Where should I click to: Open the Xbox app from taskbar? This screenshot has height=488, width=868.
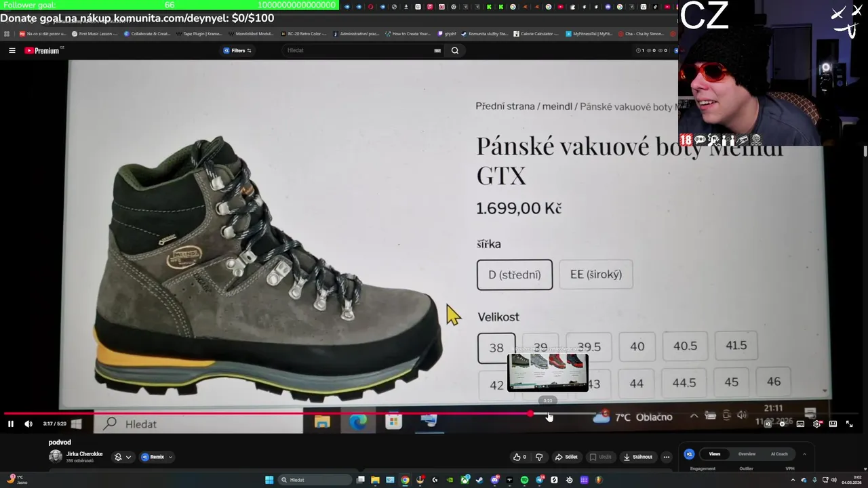click(465, 480)
